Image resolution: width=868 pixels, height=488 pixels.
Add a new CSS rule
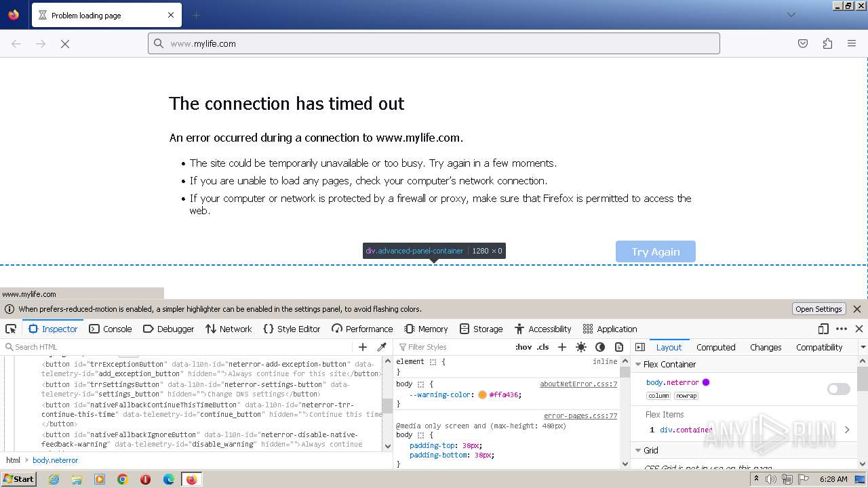562,347
